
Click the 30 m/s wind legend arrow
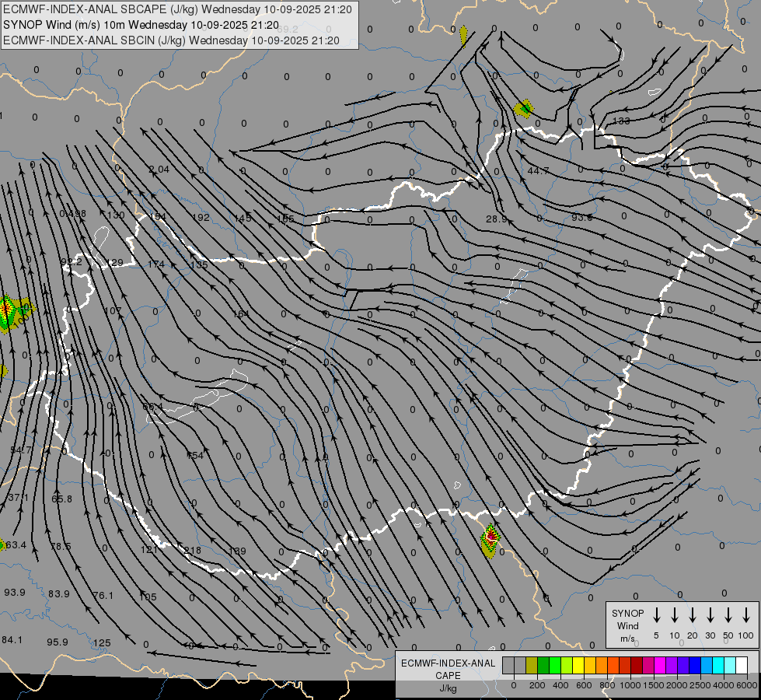(x=710, y=615)
